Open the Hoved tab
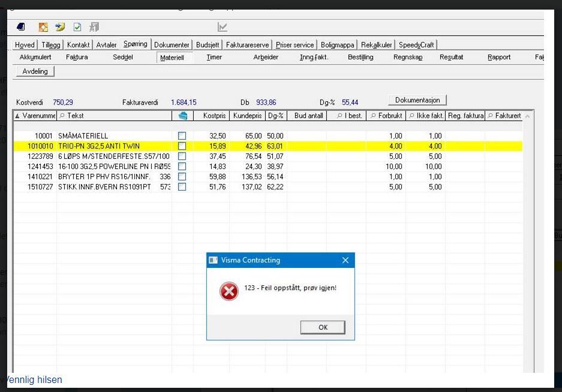Screen dimensions: 562x392 coord(25,45)
